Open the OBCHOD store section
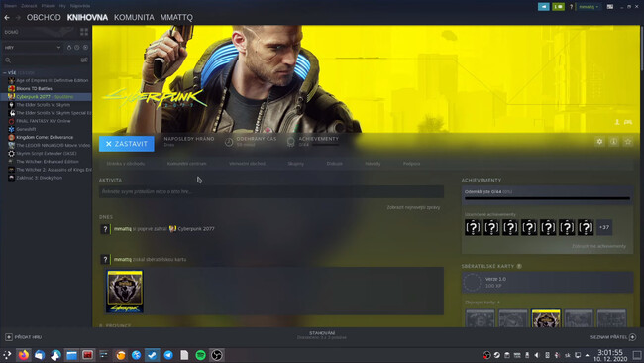This screenshot has height=363, width=644. [44, 17]
